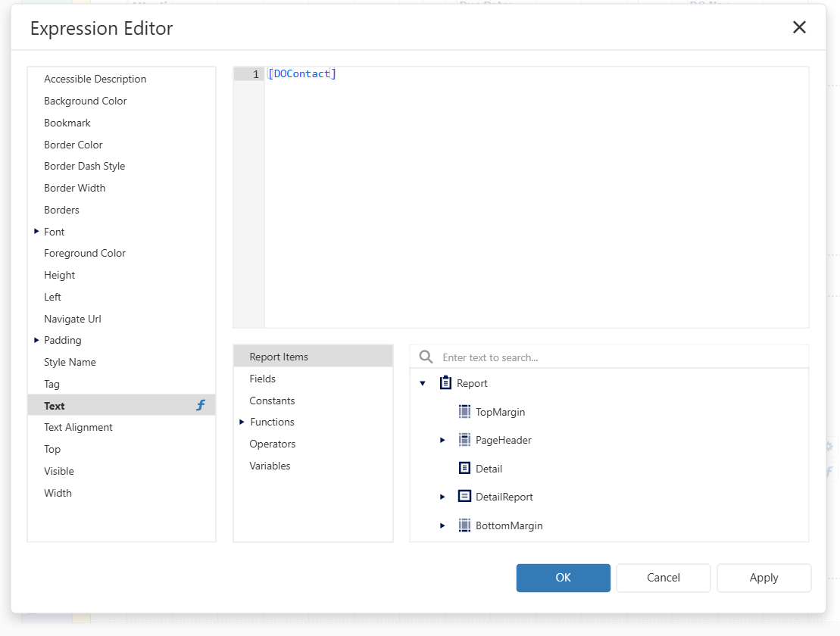Click the function icon beside Text property

tap(201, 406)
